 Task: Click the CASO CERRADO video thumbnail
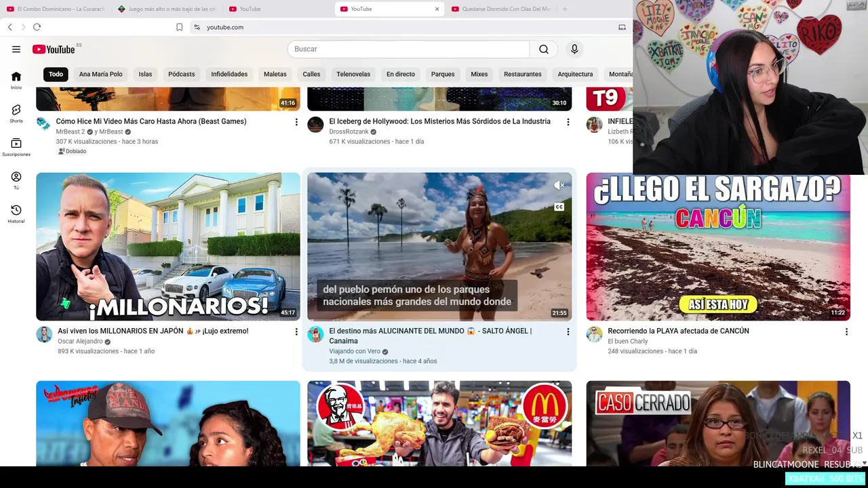tap(718, 424)
